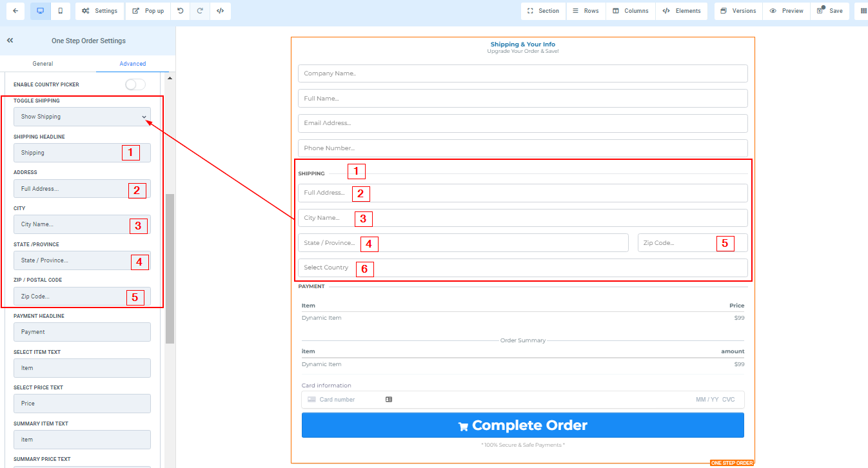Click the Save button
The height and width of the screenshot is (468, 868).
(x=829, y=11)
